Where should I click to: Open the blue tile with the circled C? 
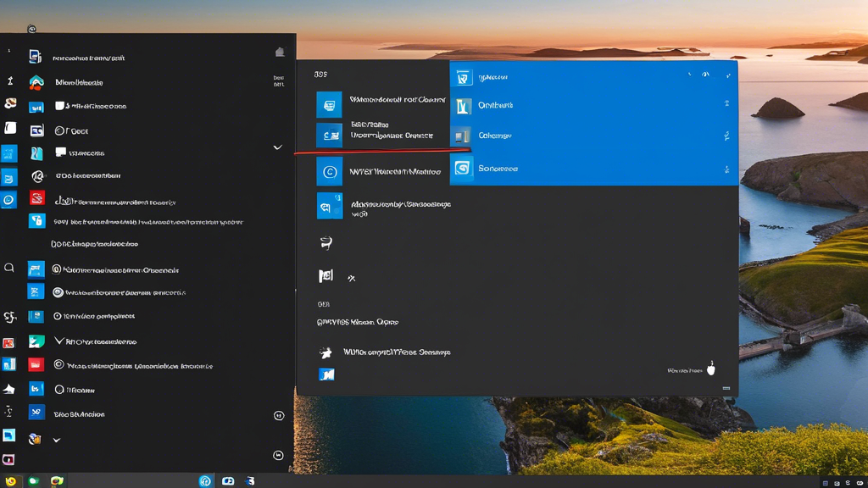[x=330, y=172]
